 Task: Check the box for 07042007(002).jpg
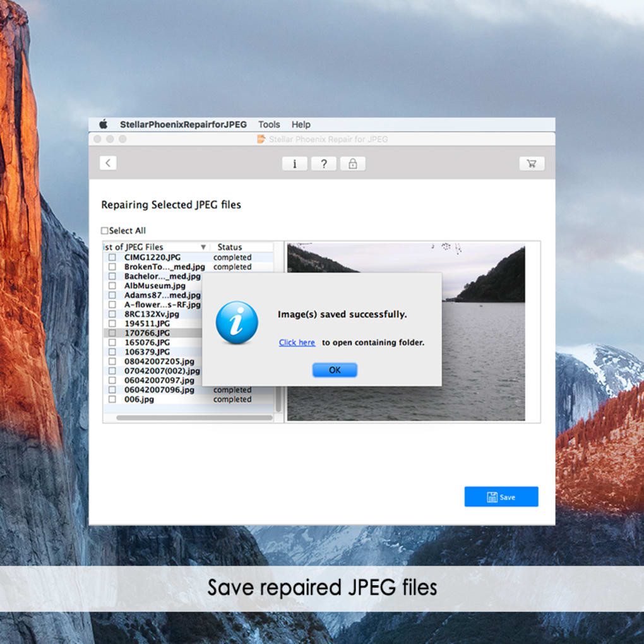pyautogui.click(x=112, y=371)
